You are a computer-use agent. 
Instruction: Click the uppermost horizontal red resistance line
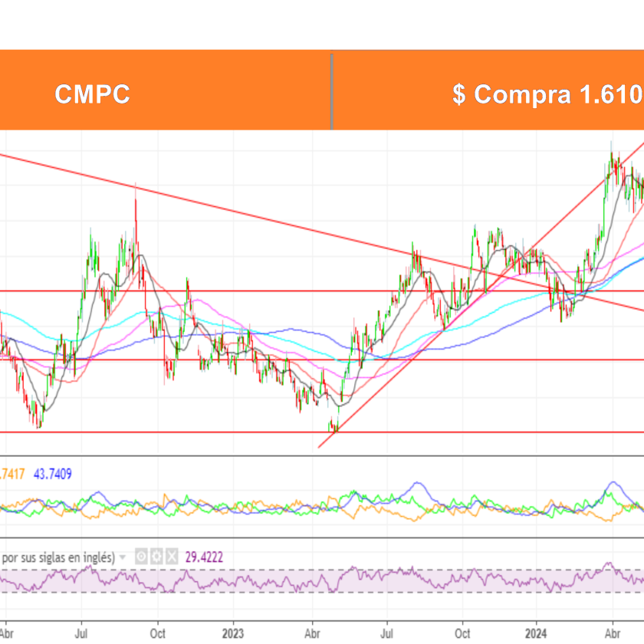point(230,291)
